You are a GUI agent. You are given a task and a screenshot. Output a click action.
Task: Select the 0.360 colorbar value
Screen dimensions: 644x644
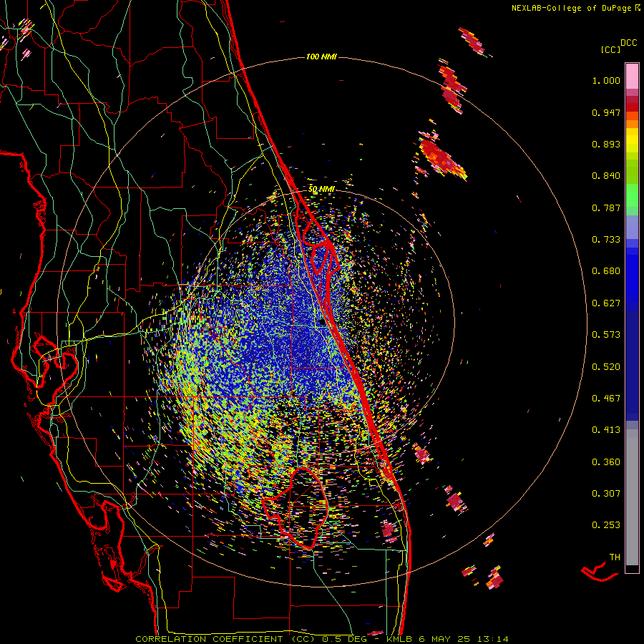pos(606,462)
